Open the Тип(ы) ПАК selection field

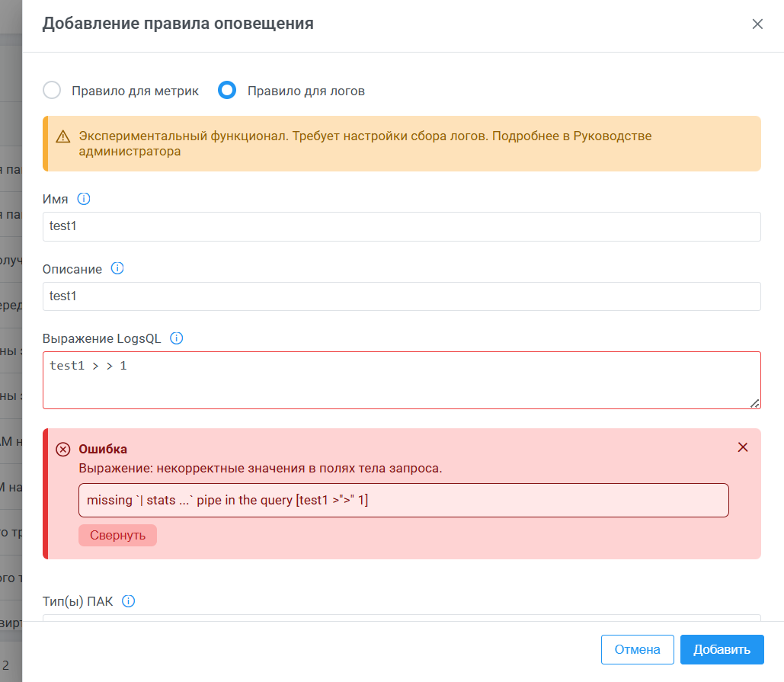point(402,617)
